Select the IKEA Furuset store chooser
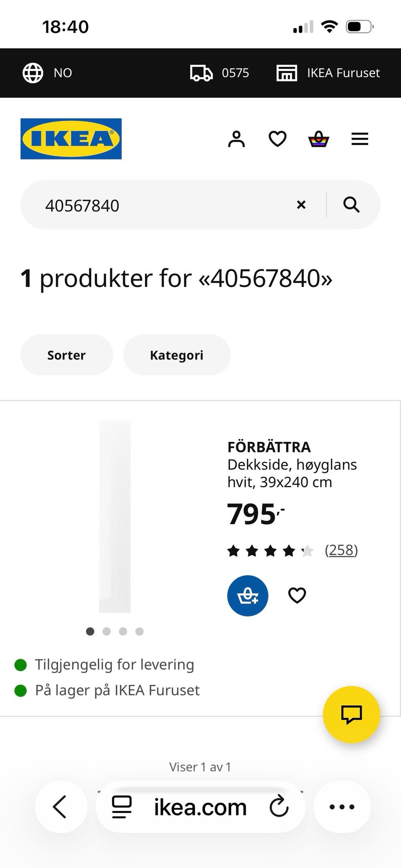401x868 pixels. 328,73
